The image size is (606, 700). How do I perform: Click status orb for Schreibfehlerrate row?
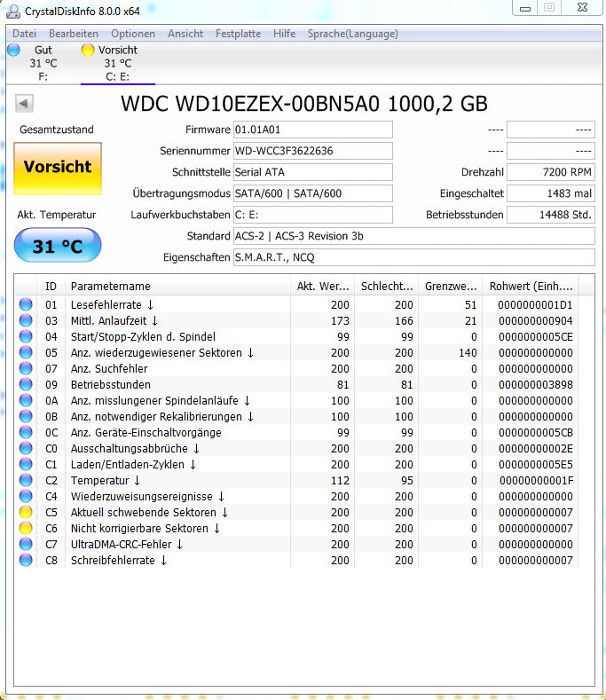click(26, 560)
